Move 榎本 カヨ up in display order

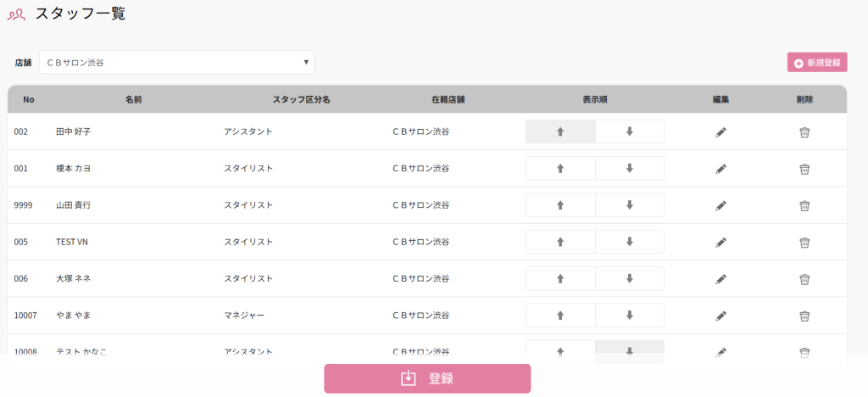click(x=560, y=169)
